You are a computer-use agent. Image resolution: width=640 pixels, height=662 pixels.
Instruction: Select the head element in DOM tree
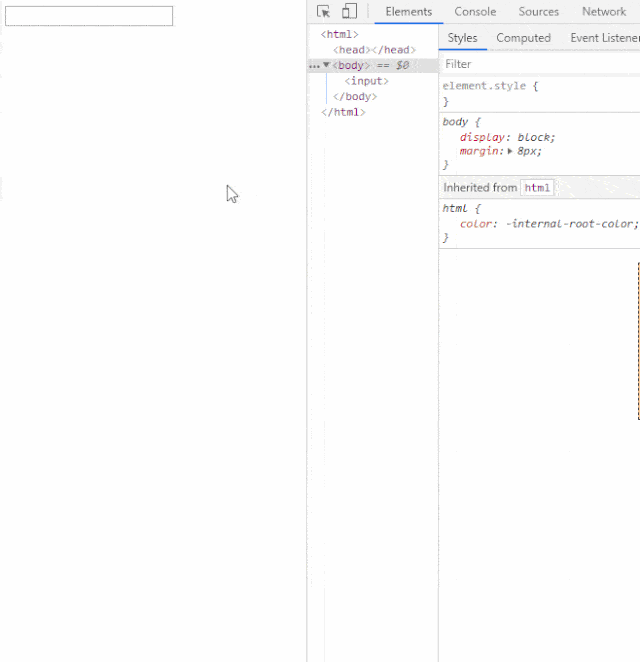[374, 50]
